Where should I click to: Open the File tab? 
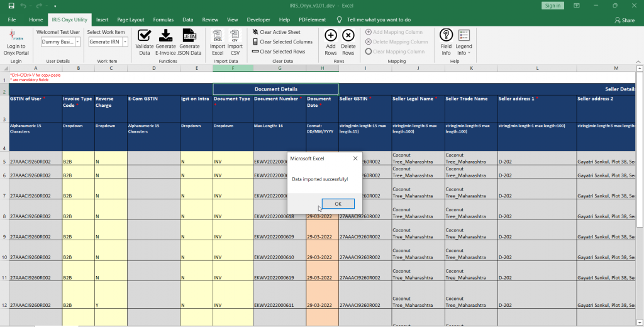pyautogui.click(x=12, y=19)
